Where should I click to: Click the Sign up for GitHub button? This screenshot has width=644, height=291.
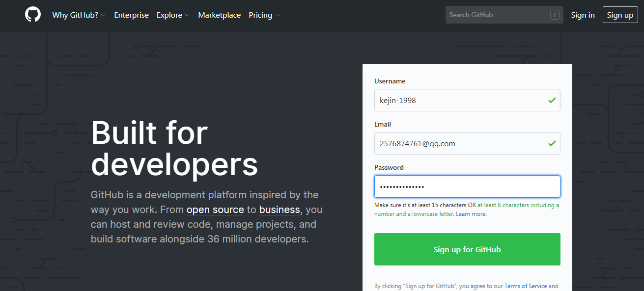(467, 249)
